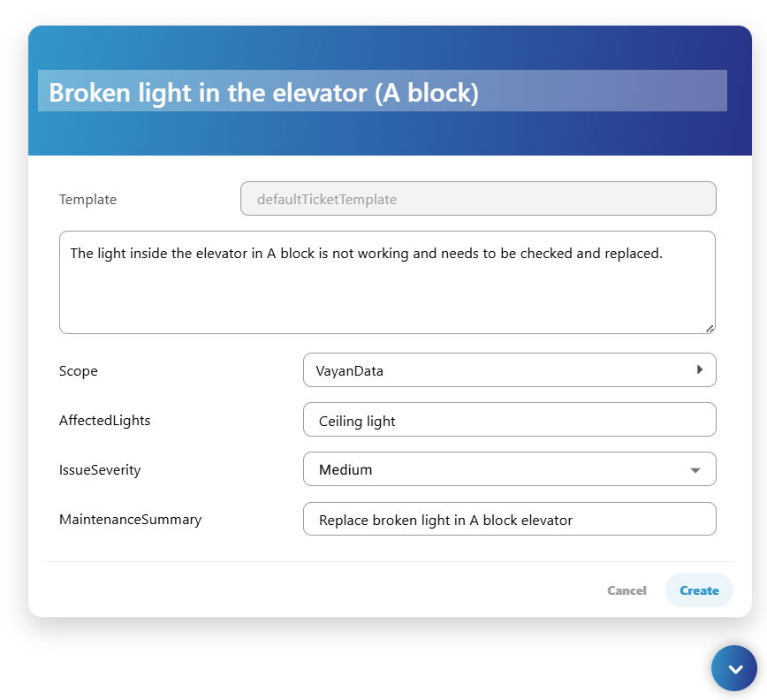Focus the ticket description text area
Screen dimensions: 767x700
pos(387,282)
